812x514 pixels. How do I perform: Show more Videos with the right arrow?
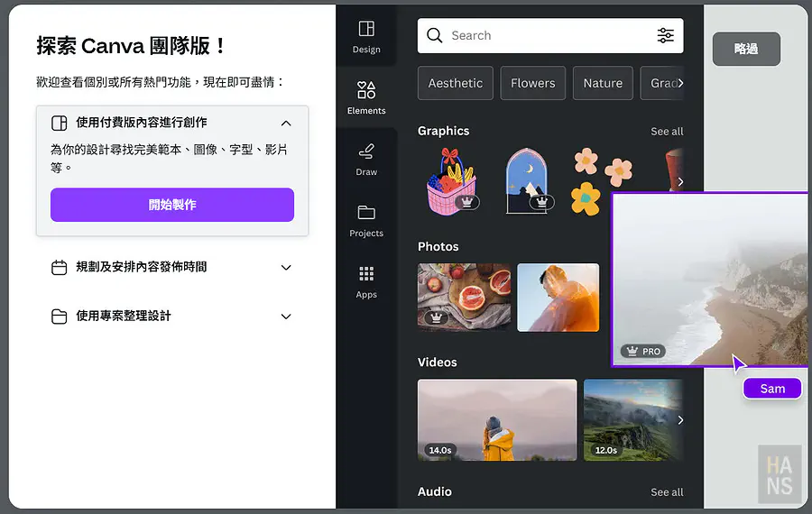click(x=680, y=420)
